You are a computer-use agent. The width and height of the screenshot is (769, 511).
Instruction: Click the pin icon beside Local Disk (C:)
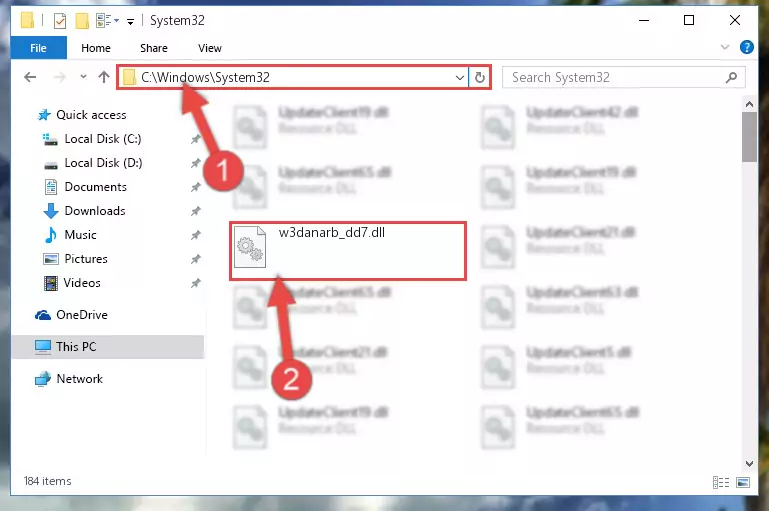click(x=195, y=139)
